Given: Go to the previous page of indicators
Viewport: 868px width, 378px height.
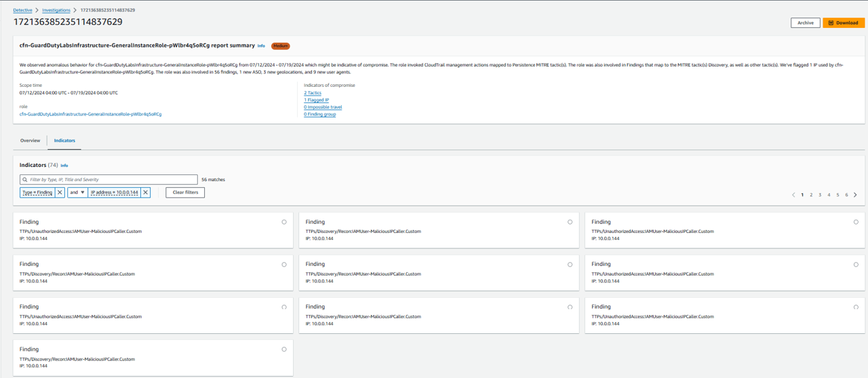Looking at the screenshot, I should click(793, 195).
